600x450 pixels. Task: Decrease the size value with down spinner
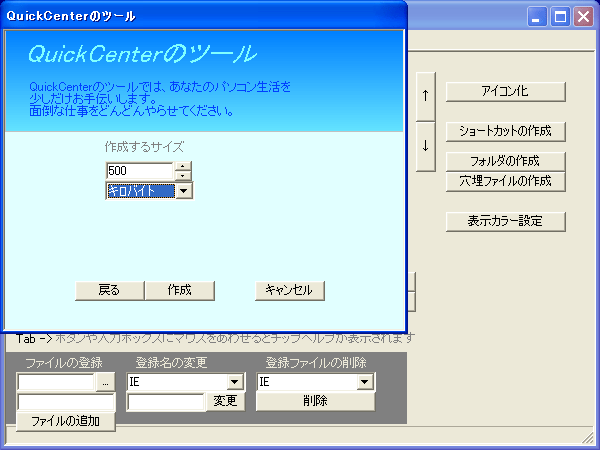(x=183, y=175)
